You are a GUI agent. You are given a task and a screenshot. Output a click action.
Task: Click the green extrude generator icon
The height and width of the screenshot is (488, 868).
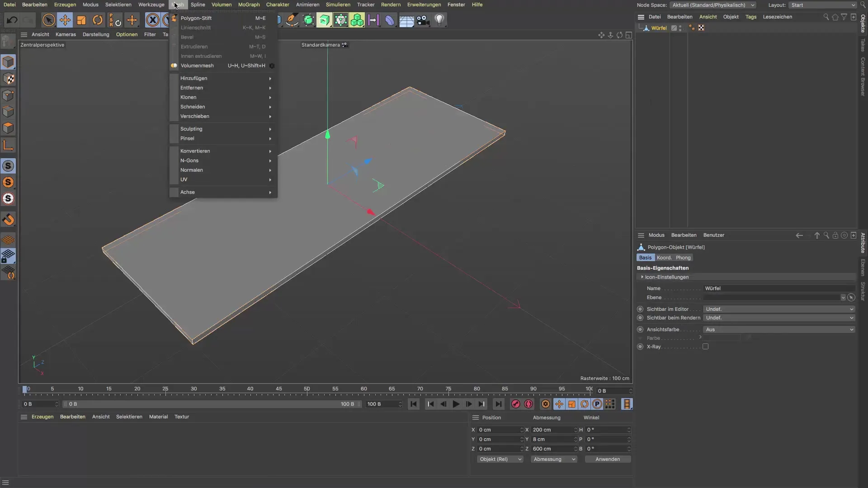coord(324,20)
